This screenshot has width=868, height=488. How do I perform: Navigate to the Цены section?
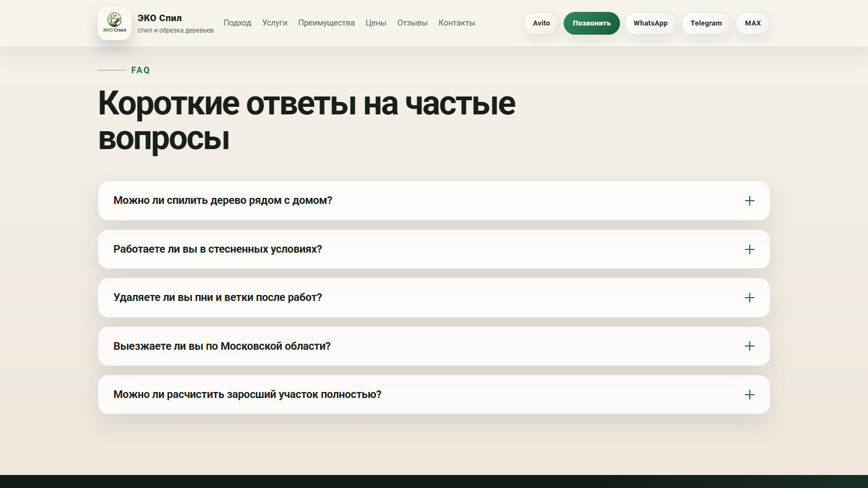point(376,23)
